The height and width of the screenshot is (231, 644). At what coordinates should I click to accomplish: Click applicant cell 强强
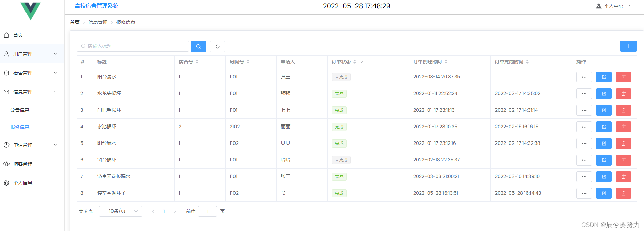pyautogui.click(x=285, y=93)
